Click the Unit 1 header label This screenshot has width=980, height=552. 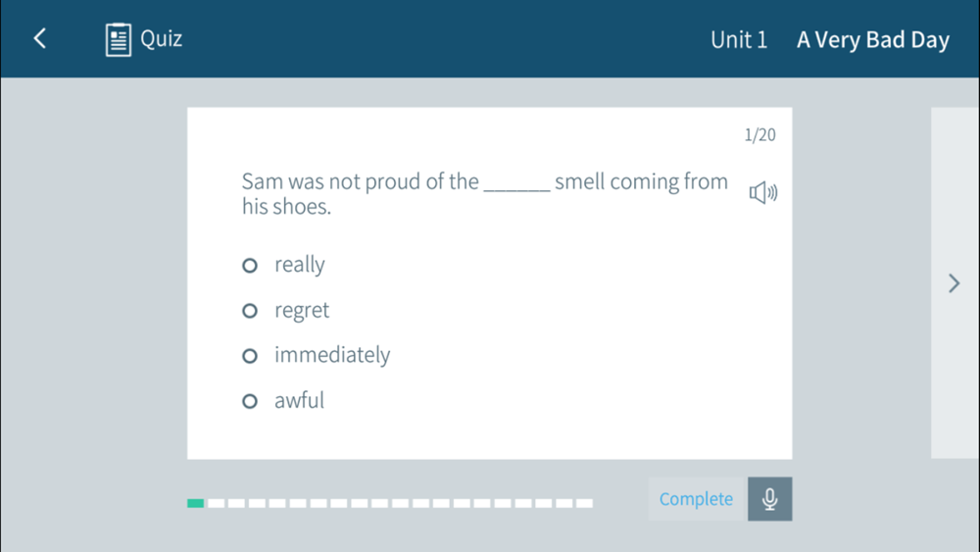pos(739,40)
